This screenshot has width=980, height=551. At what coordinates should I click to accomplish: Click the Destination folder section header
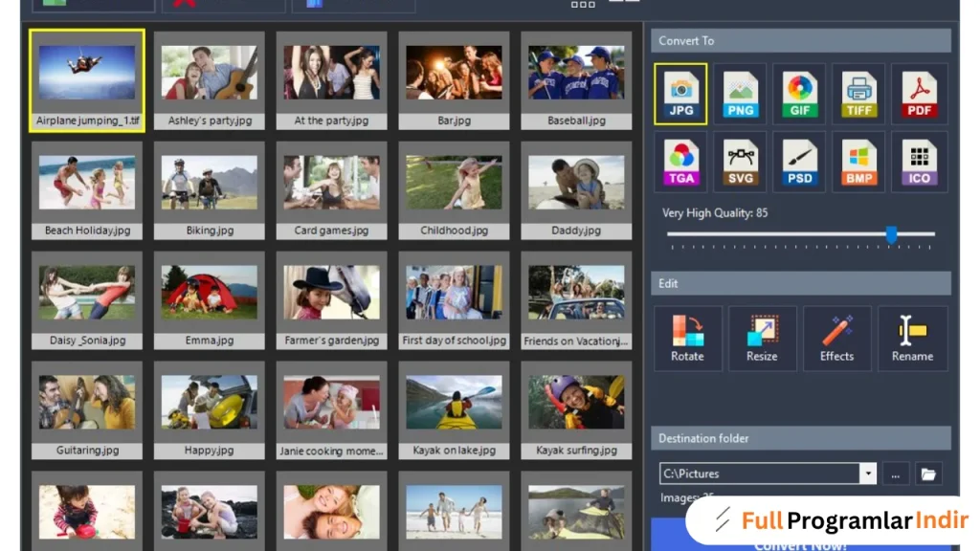coord(801,438)
